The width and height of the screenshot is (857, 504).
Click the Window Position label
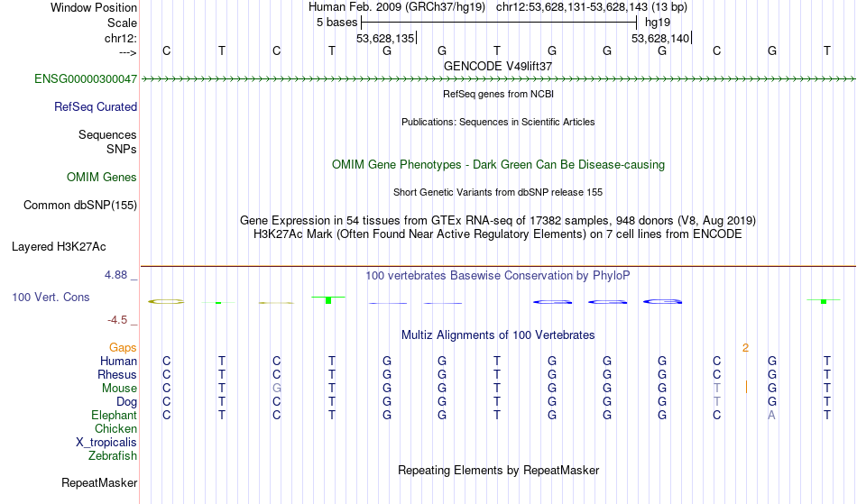click(94, 7)
